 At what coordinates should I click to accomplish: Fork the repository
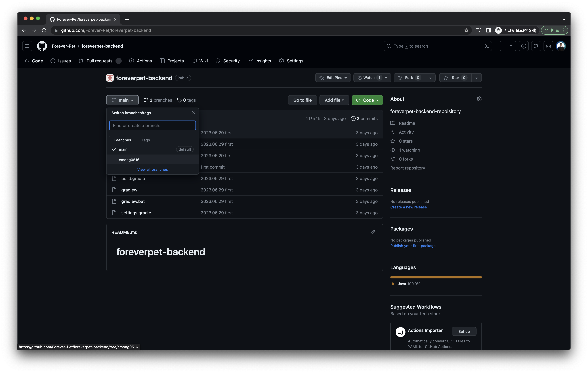coord(409,78)
